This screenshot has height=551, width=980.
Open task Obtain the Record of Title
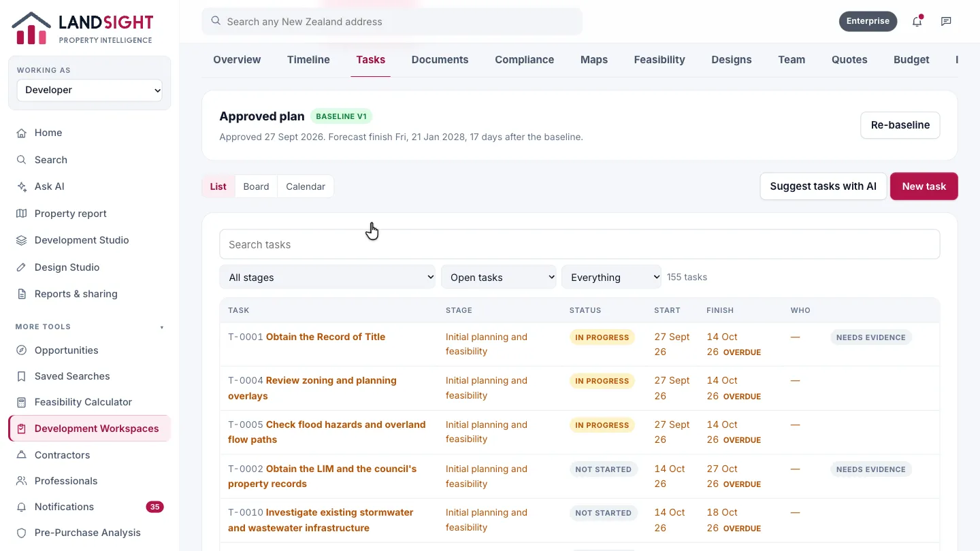click(x=325, y=337)
